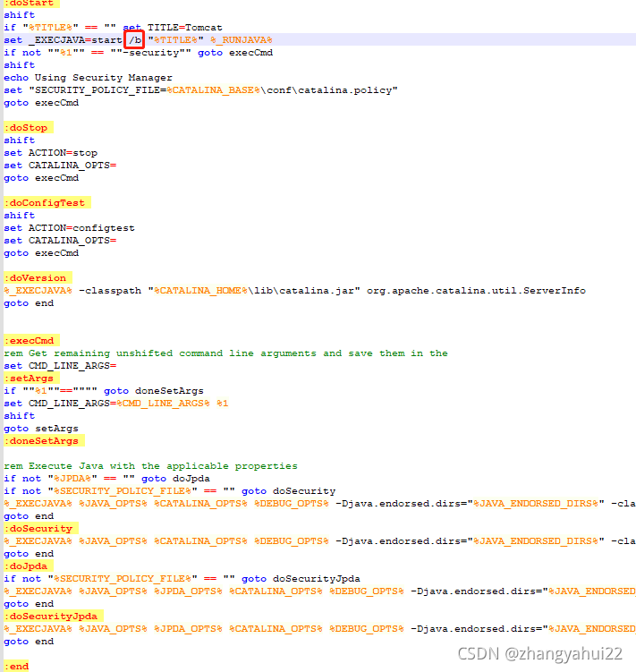Click 'goto setArgs' line

(x=41, y=428)
